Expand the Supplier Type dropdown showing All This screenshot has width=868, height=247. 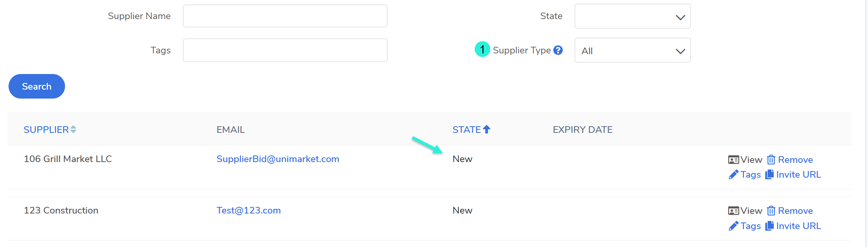(x=632, y=50)
